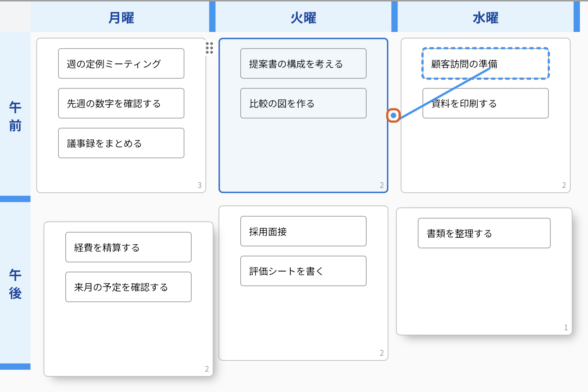Click the 午前 row header
The height and width of the screenshot is (392, 588).
click(15, 116)
